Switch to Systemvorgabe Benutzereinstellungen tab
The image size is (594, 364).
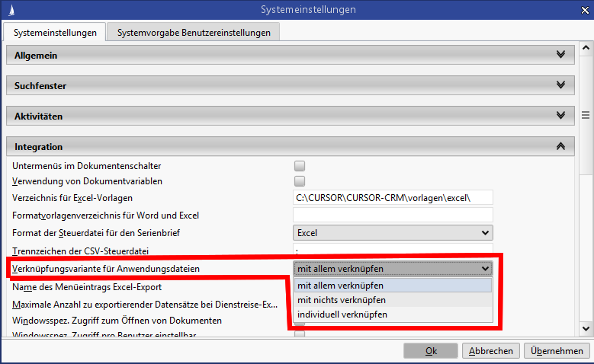pos(193,32)
